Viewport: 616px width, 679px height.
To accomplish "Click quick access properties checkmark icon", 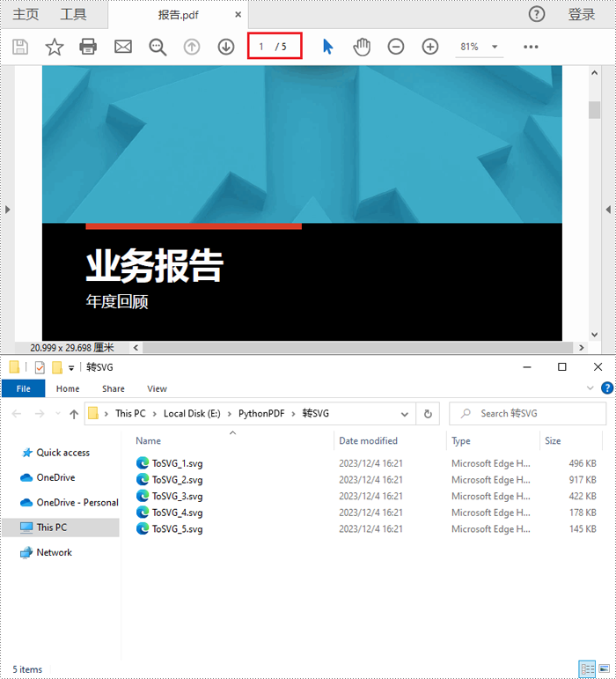I will (x=40, y=367).
